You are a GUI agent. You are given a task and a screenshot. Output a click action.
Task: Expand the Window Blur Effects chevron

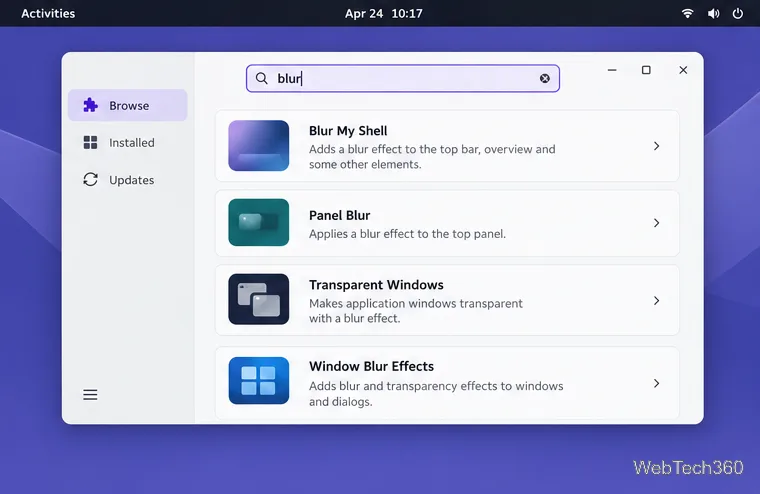tap(656, 383)
